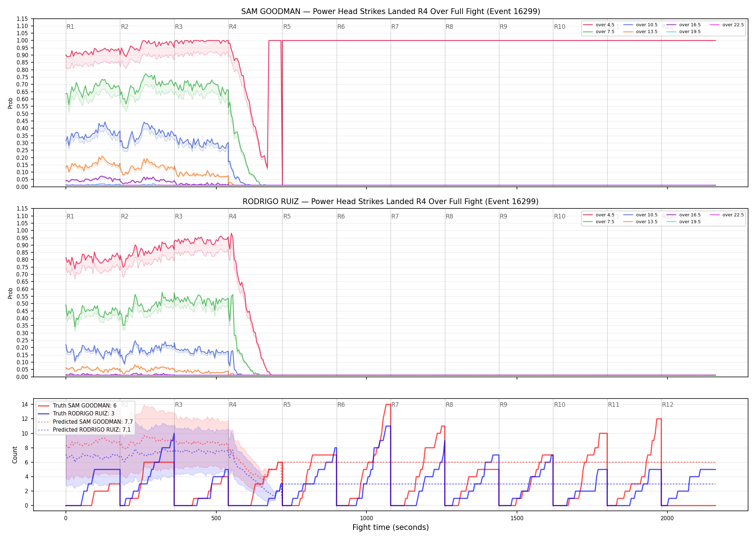Image resolution: width=756 pixels, height=540 pixels.
Task: Click the x-axis tick label 1000
Action: [366, 518]
